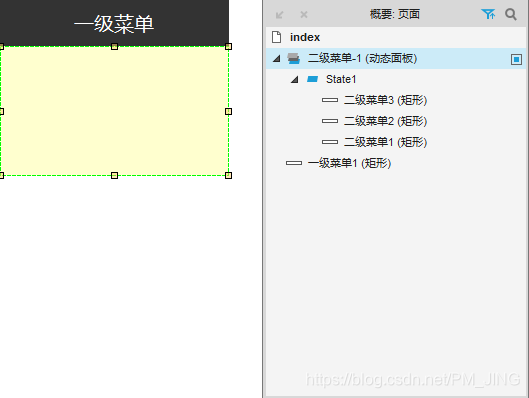The height and width of the screenshot is (398, 529).
Task: Click right-middle resize handle of yellow panel
Action: (228, 111)
